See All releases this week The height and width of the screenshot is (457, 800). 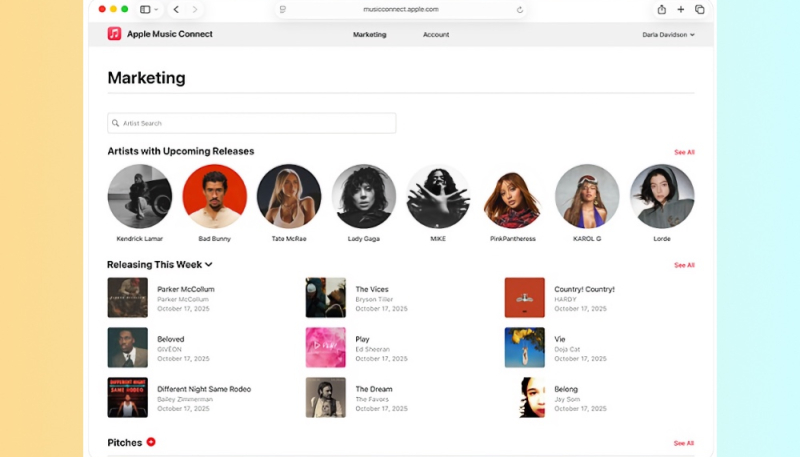pos(684,265)
